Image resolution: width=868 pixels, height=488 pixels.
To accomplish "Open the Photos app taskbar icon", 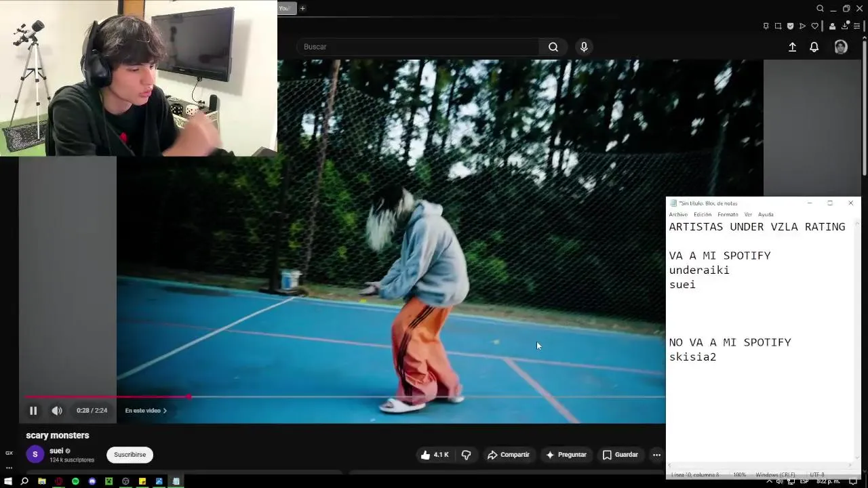I will click(x=159, y=481).
